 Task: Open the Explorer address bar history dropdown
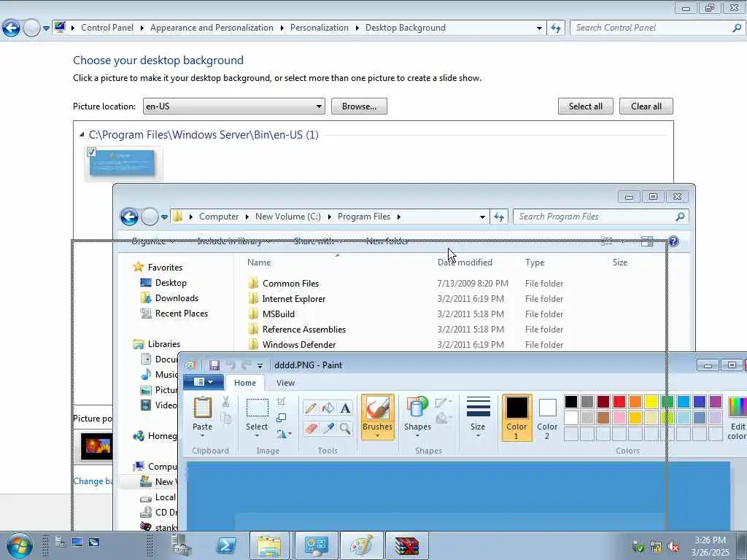[483, 217]
